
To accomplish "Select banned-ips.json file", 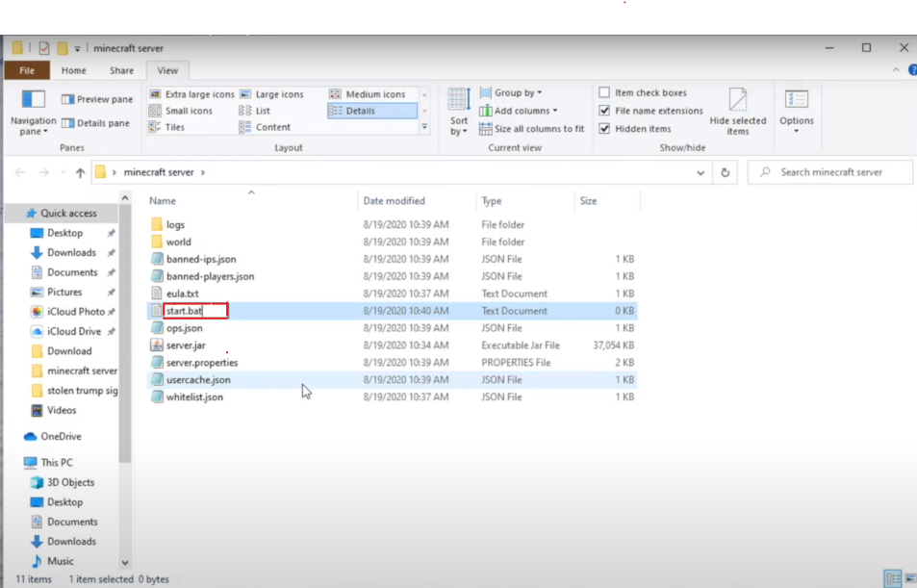I will 201,259.
